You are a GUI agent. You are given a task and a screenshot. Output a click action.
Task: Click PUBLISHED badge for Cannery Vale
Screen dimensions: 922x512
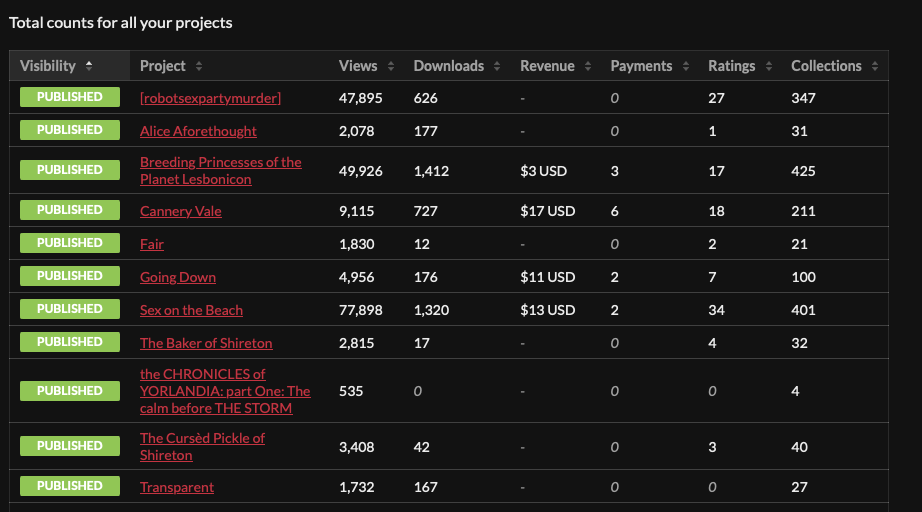point(69,210)
